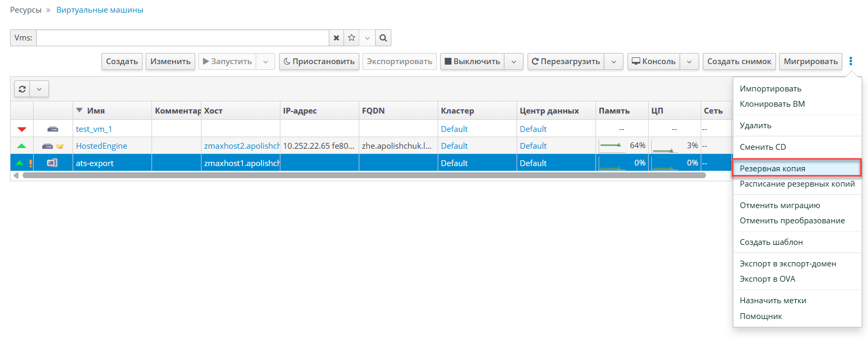Open the HostedEngine VM name link
This screenshot has height=340, width=868.
coord(102,146)
